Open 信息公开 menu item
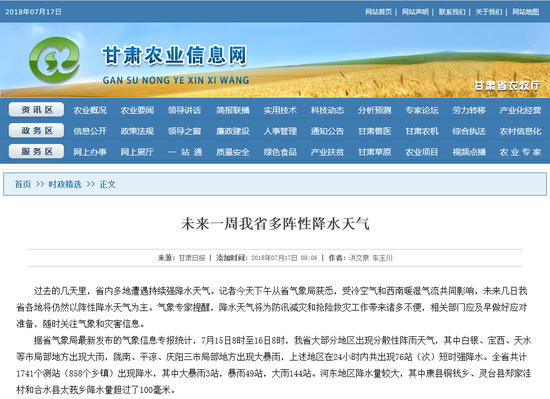The width and height of the screenshot is (550, 399). click(x=90, y=131)
